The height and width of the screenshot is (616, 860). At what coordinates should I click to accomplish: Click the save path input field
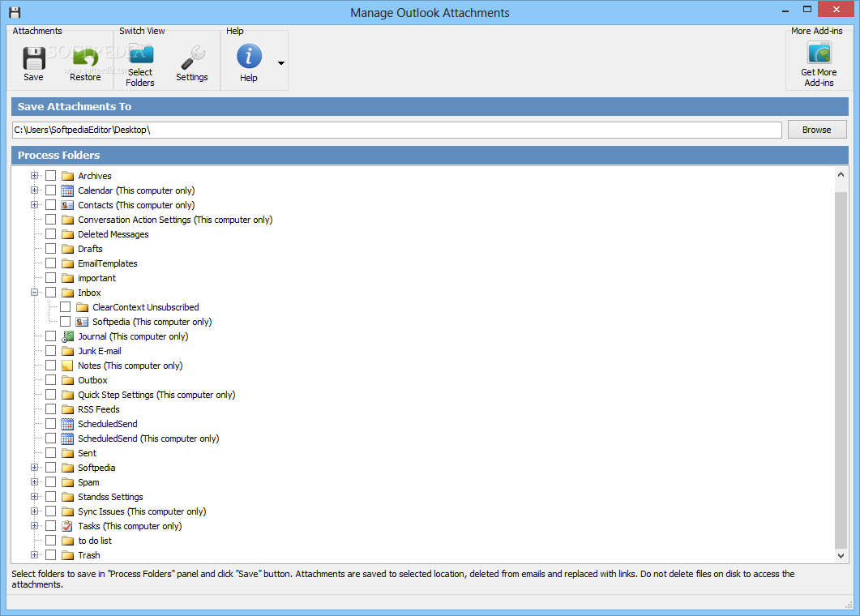coord(396,130)
